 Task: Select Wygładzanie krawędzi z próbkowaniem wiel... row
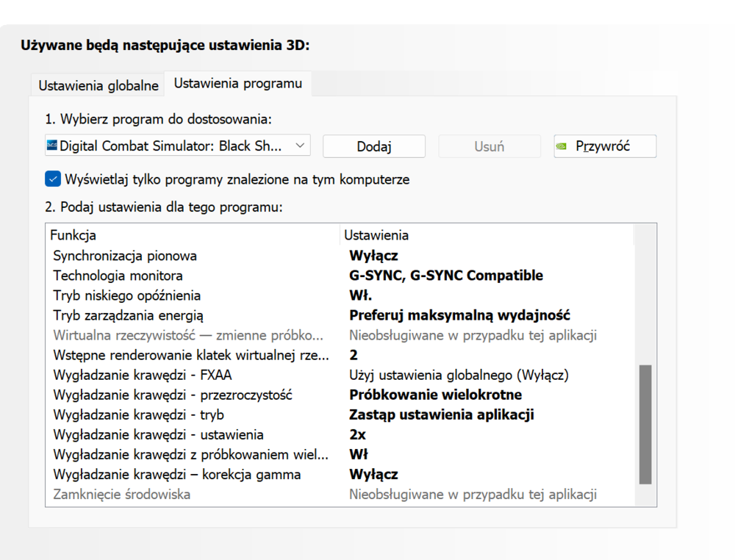pyautogui.click(x=340, y=455)
